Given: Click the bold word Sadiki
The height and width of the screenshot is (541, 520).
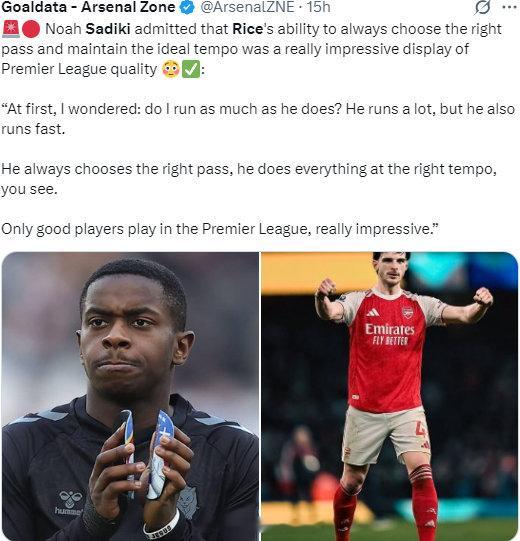Looking at the screenshot, I should 108,29.
